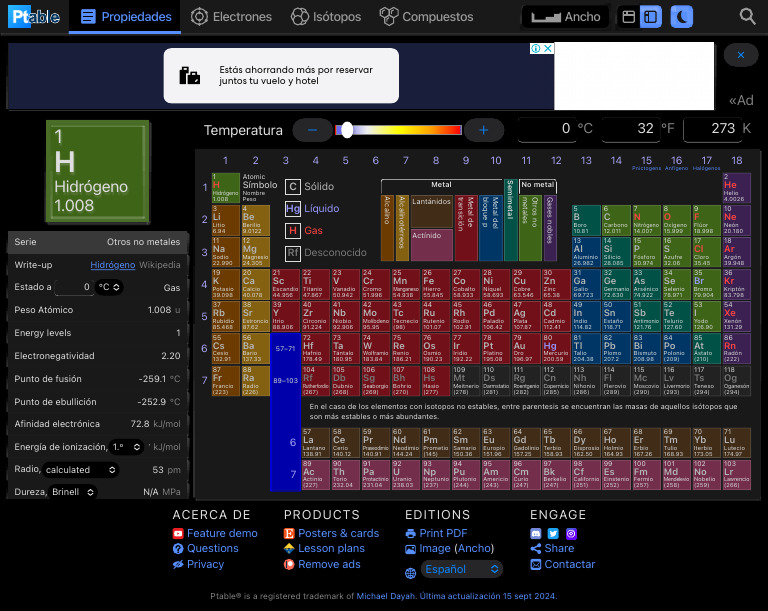
Task: Select the Líquido Hg legend icon
Action: click(x=292, y=209)
